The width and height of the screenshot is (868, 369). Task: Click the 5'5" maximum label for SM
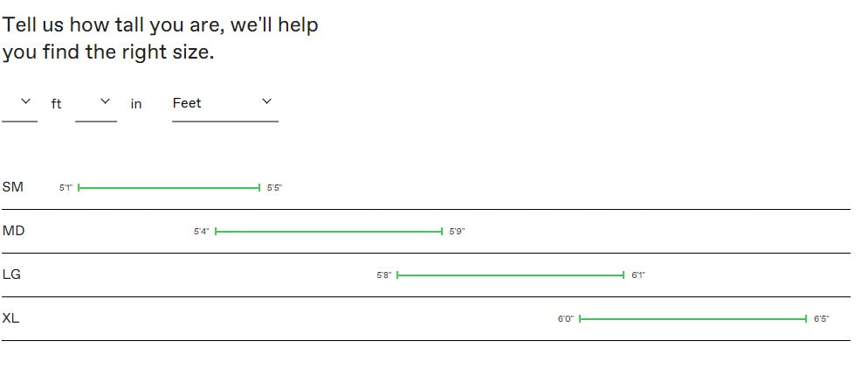pyautogui.click(x=274, y=188)
